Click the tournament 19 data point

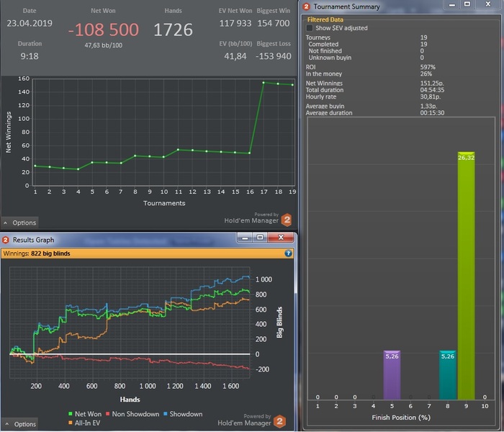click(x=292, y=85)
